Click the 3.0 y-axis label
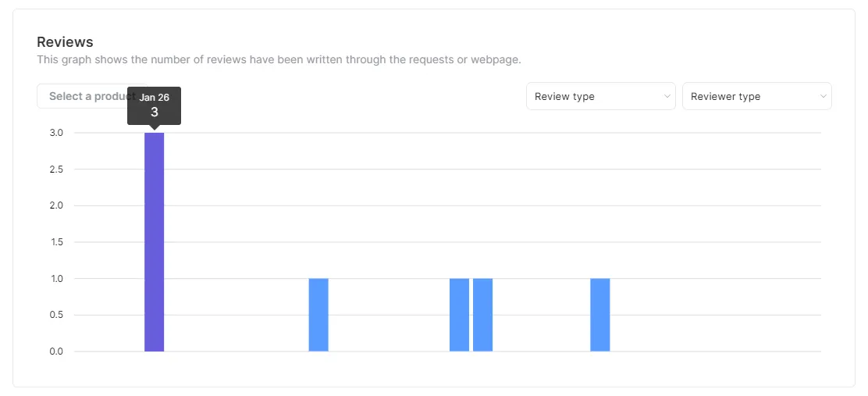 pyautogui.click(x=56, y=133)
